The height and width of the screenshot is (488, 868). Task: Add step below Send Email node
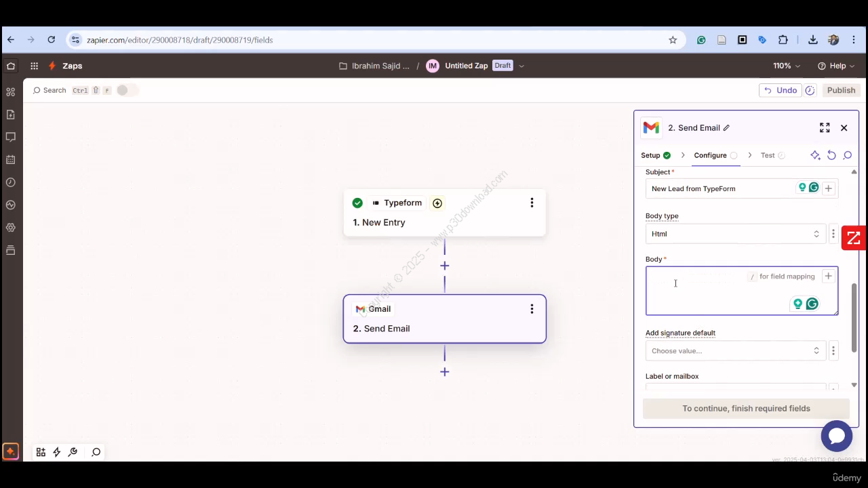click(x=445, y=371)
